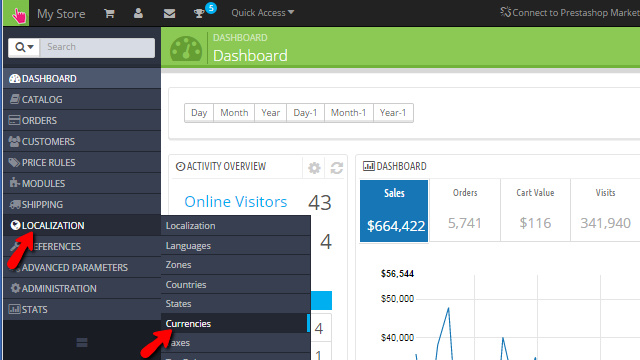This screenshot has height=360, width=640.
Task: Click the Price Rules tag icon
Action: coord(14,162)
